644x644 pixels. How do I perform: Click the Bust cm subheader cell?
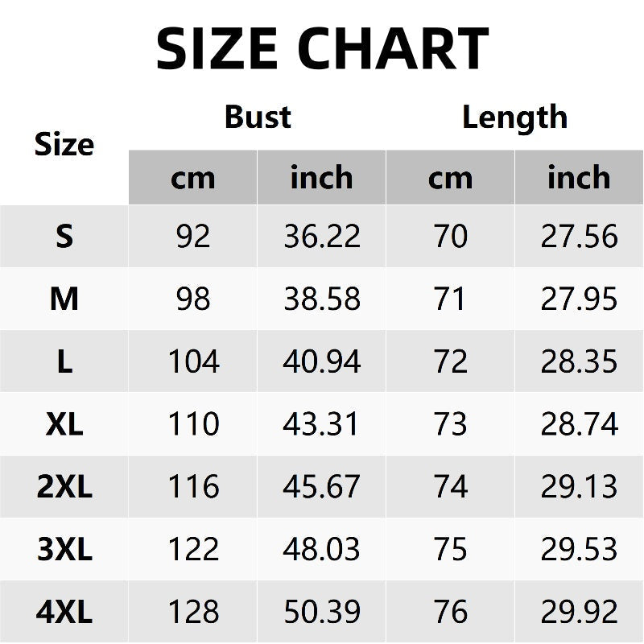[193, 178]
